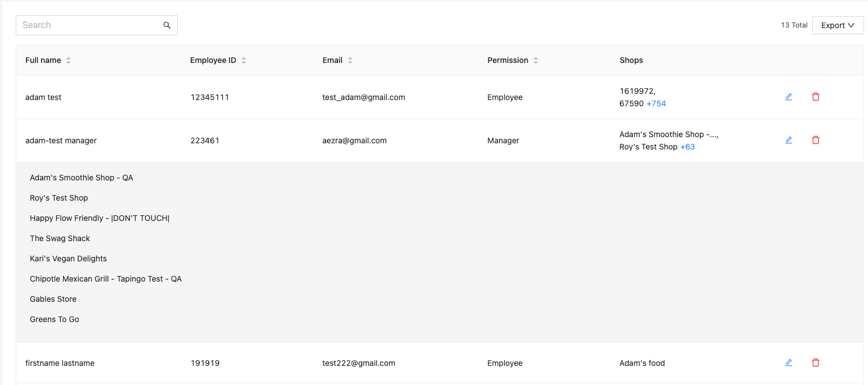The width and height of the screenshot is (868, 385).
Task: Click the sort arrows beside Full name
Action: point(68,60)
